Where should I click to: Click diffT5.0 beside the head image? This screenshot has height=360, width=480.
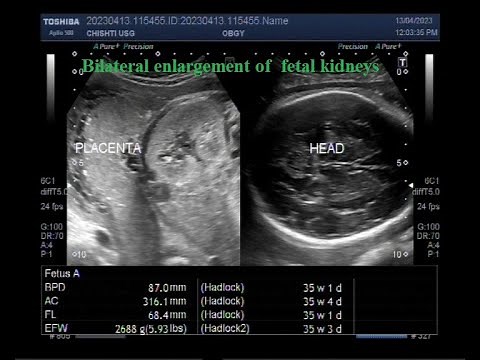(426, 192)
